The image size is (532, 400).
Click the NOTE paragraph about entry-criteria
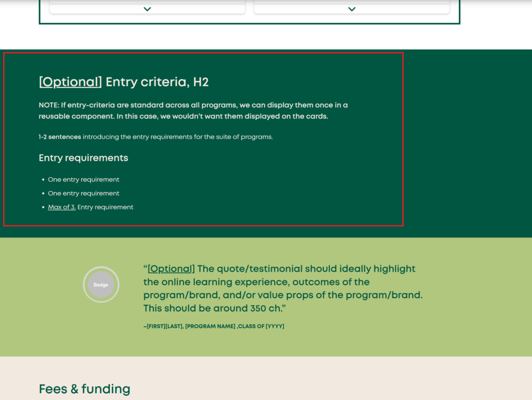(192, 111)
